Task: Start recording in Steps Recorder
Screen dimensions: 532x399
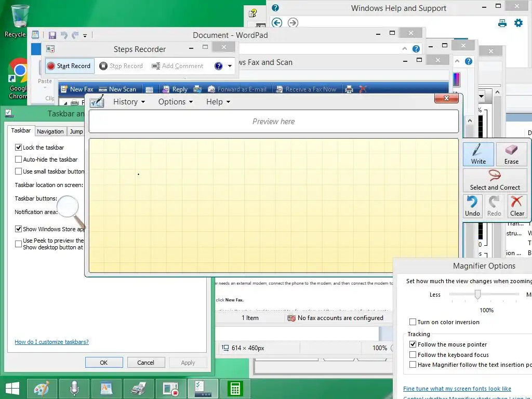Action: point(69,66)
